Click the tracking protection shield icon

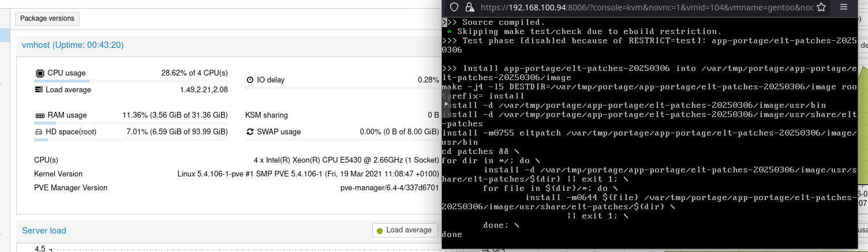pyautogui.click(x=454, y=7)
